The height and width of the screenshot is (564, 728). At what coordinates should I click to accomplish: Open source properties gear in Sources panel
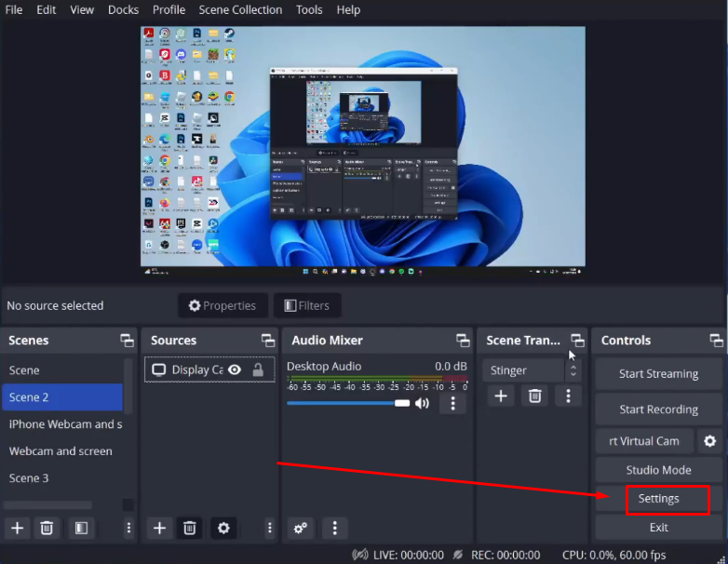[223, 528]
